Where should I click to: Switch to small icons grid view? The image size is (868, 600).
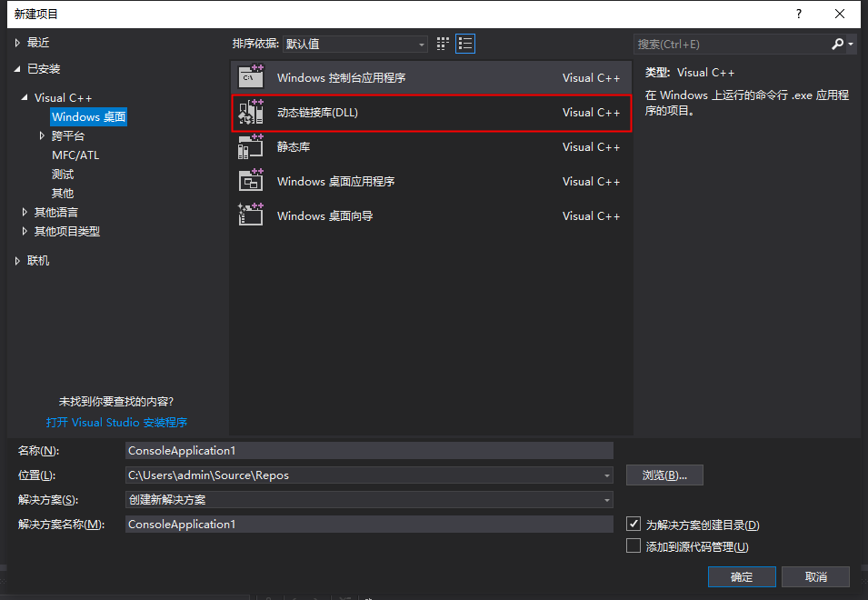[443, 44]
